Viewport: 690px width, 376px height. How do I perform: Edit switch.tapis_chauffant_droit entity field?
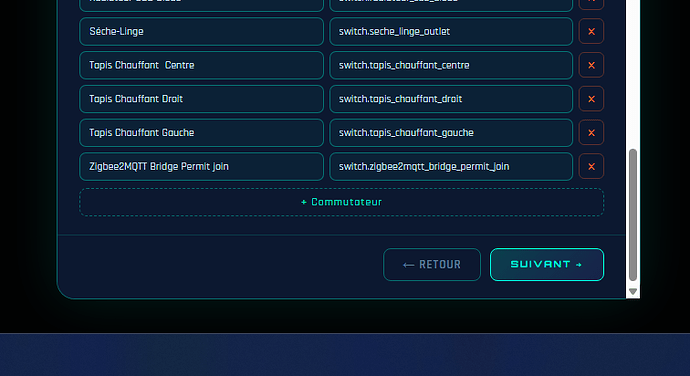tap(451, 99)
